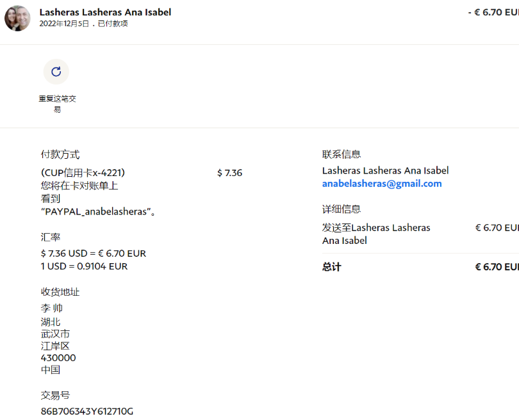Click the € 6.70 amount in 发送至 row
Screen dimensions: 519x420
[x=497, y=227]
